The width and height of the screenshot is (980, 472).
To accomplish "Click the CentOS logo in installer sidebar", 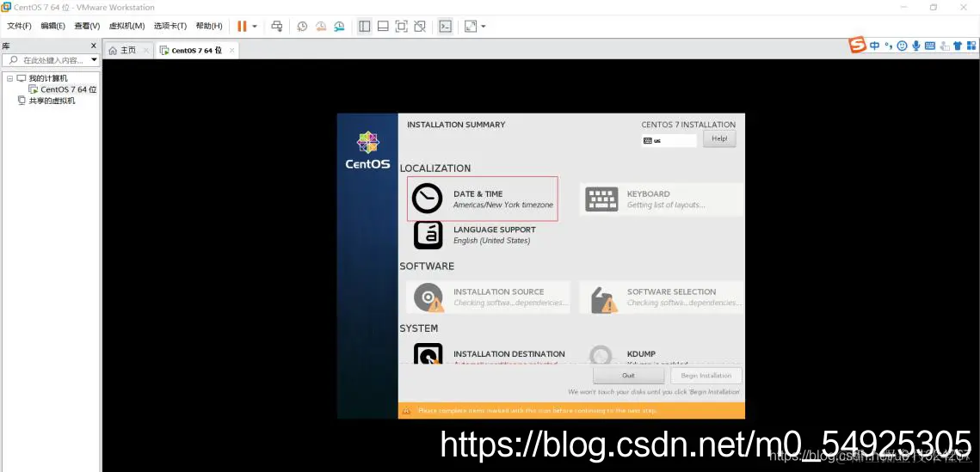I will [x=367, y=150].
